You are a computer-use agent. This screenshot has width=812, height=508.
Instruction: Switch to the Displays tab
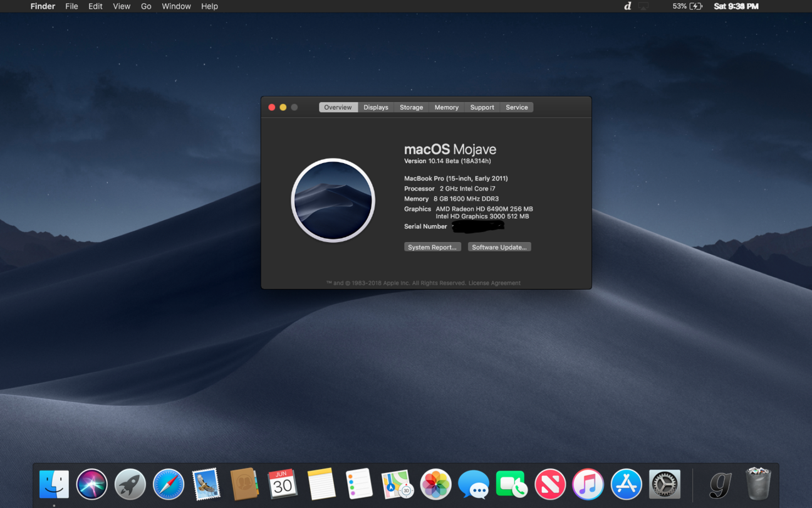(376, 107)
